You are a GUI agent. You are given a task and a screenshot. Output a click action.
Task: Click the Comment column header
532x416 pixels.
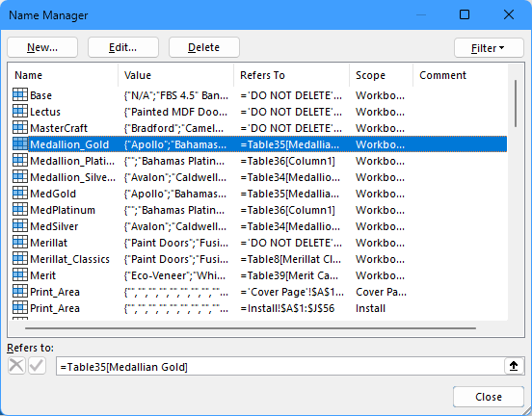(442, 75)
